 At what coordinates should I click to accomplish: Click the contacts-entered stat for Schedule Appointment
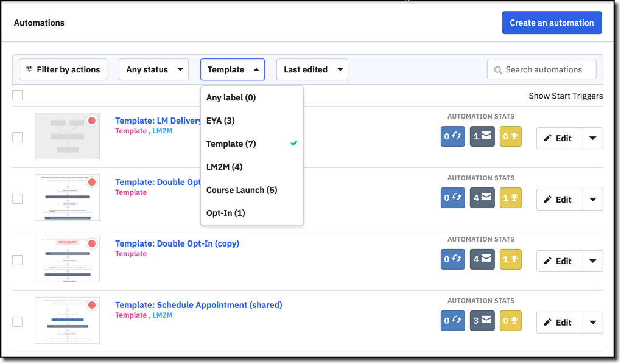coord(452,321)
